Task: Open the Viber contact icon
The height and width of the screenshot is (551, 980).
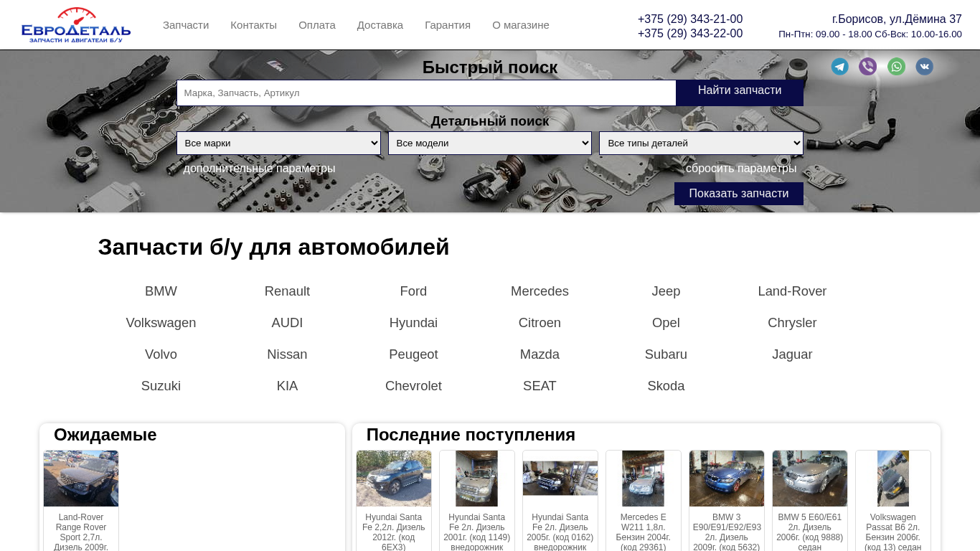Action: [x=868, y=67]
